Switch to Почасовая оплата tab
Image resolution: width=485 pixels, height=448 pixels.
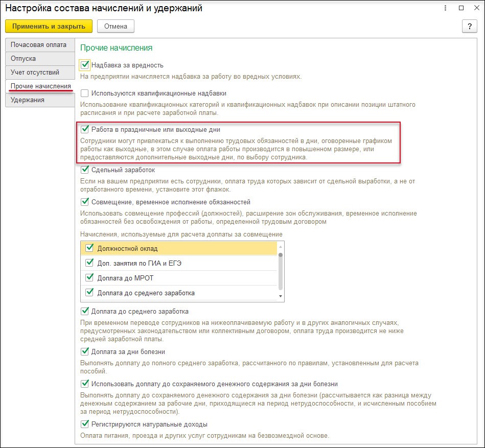[x=40, y=45]
